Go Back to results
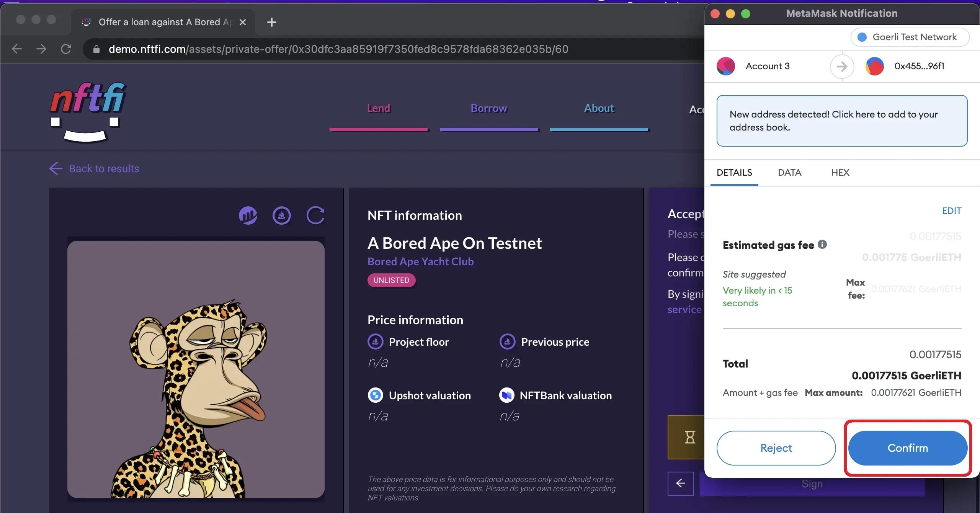Viewport: 980px width, 513px height. click(94, 168)
